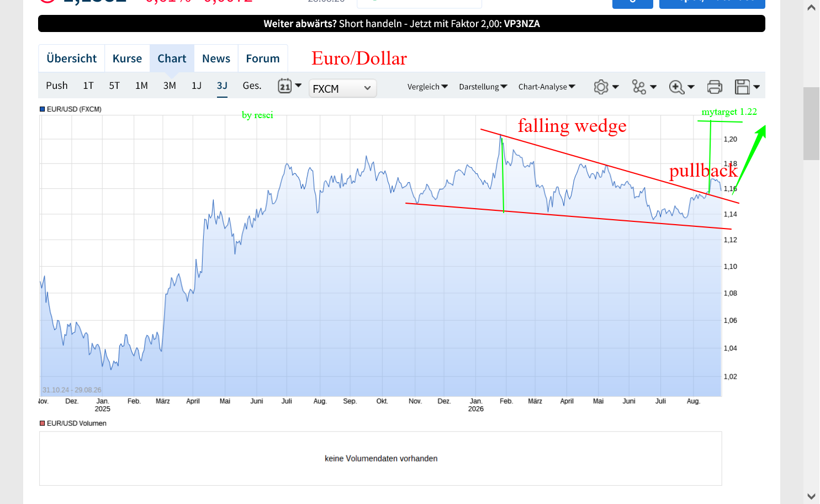The image size is (820, 504).
Task: Expand the Darstellung dropdown
Action: (x=483, y=87)
